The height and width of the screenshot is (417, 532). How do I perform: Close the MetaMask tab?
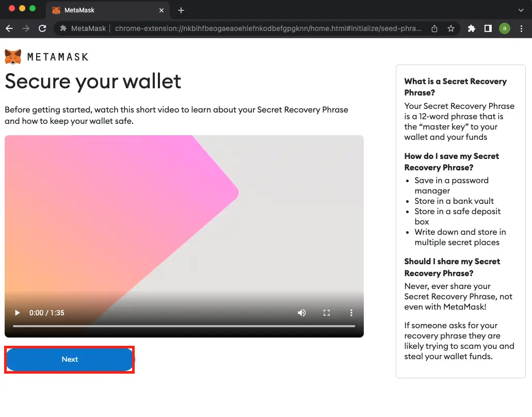click(x=162, y=10)
